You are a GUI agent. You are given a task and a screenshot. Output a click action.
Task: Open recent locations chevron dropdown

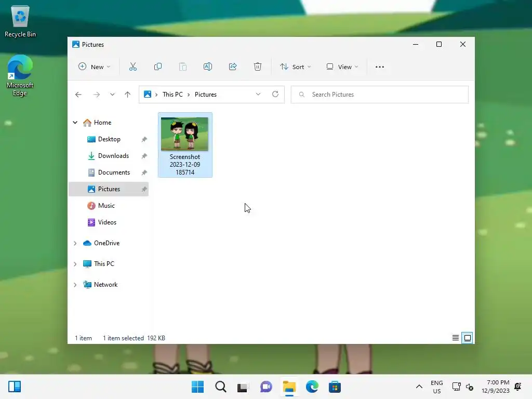coord(112,95)
